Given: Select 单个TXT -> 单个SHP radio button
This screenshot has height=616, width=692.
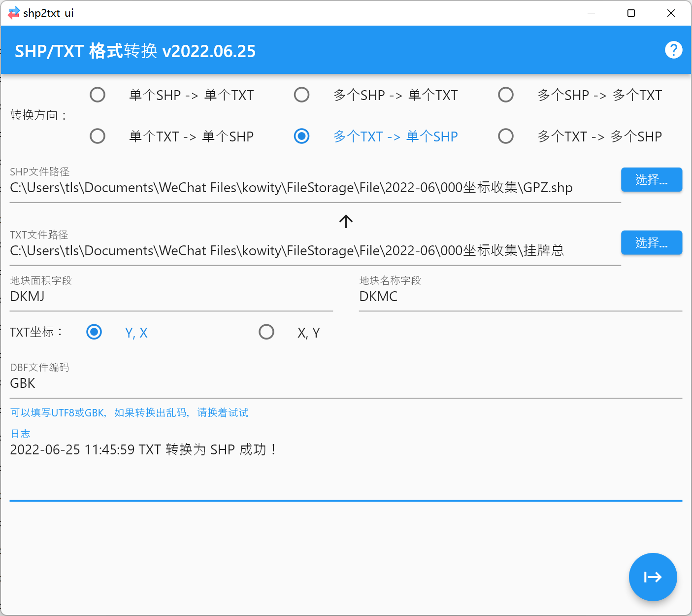Looking at the screenshot, I should pos(98,136).
